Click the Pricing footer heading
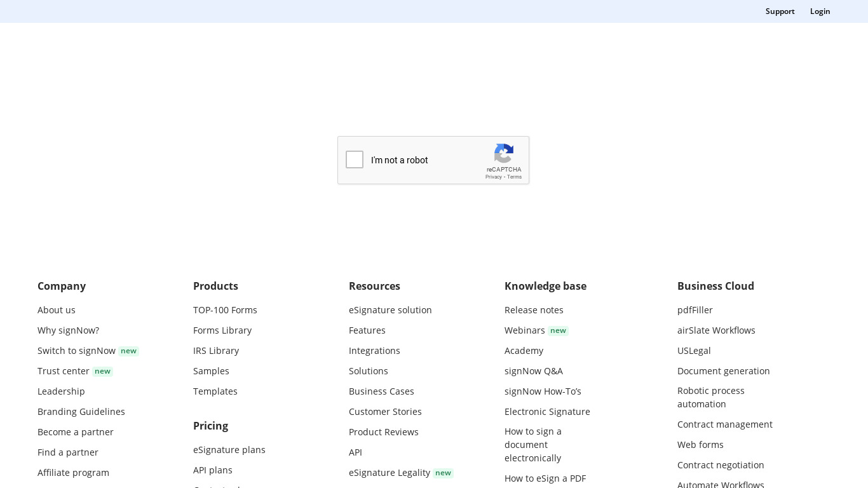Screen dimensions: 868x488 pyautogui.click(x=210, y=426)
